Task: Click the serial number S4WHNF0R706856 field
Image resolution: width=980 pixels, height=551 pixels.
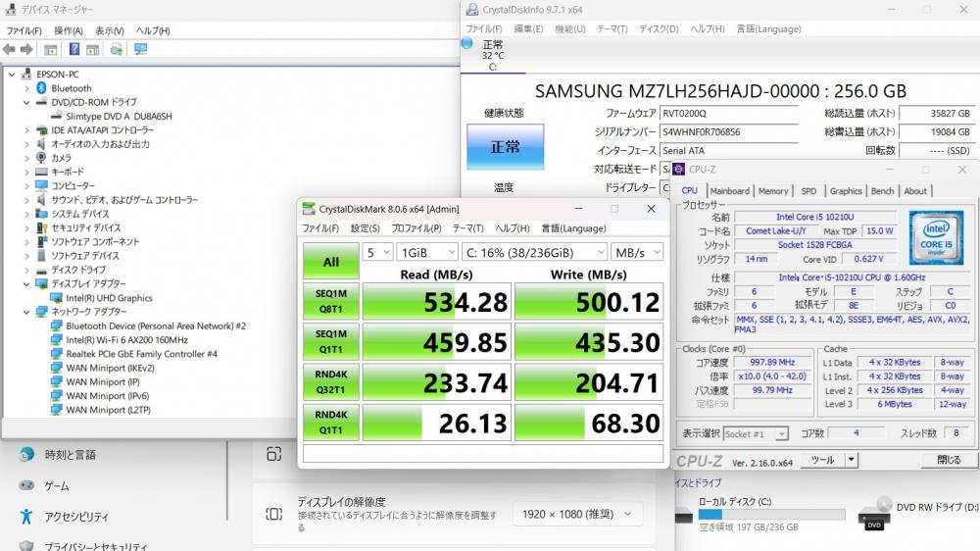Action: tap(729, 132)
